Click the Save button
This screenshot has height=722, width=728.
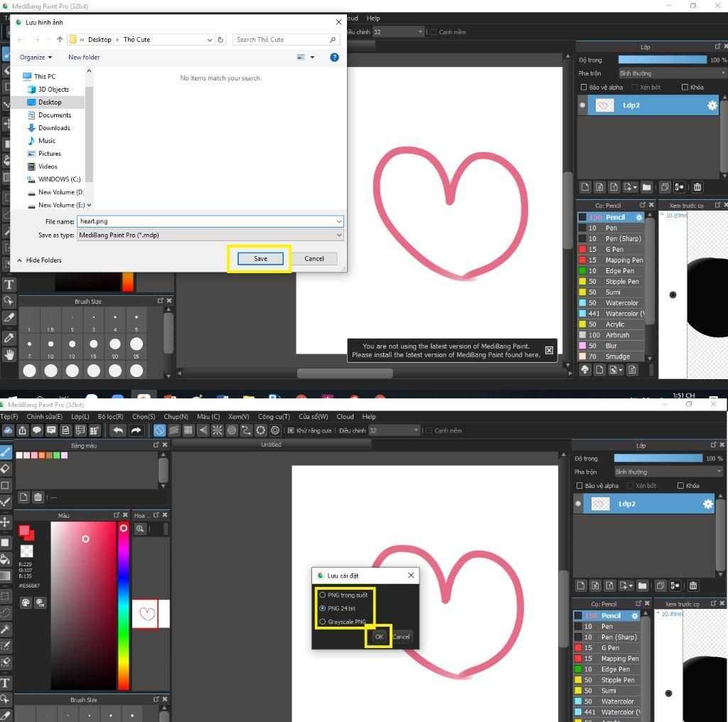pyautogui.click(x=260, y=259)
